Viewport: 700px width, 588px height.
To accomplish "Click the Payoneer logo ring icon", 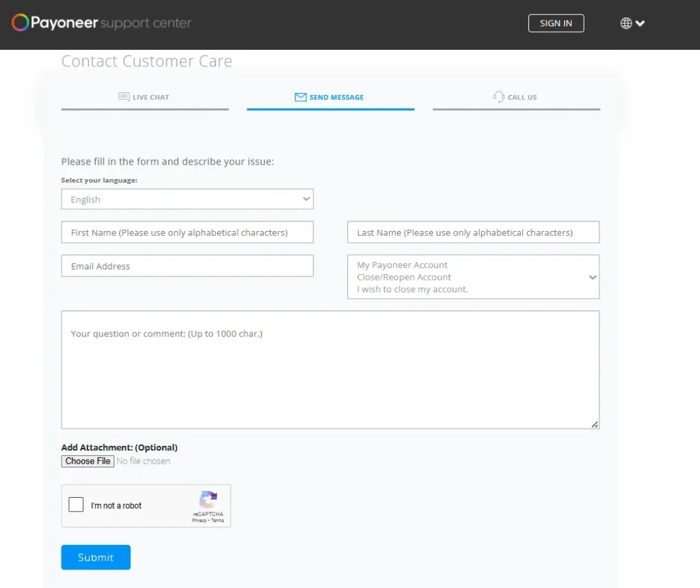I will tap(20, 23).
